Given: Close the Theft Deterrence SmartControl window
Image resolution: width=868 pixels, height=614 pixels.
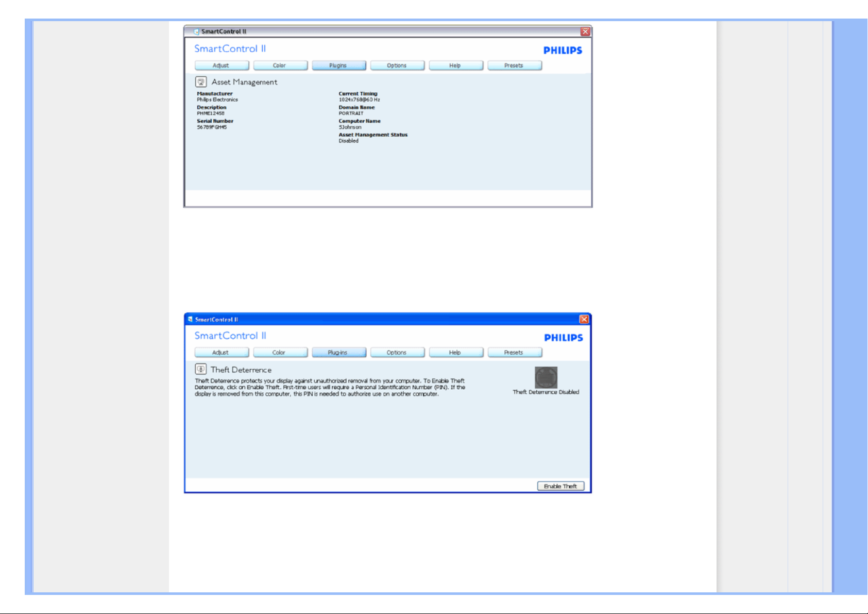Looking at the screenshot, I should coord(584,320).
